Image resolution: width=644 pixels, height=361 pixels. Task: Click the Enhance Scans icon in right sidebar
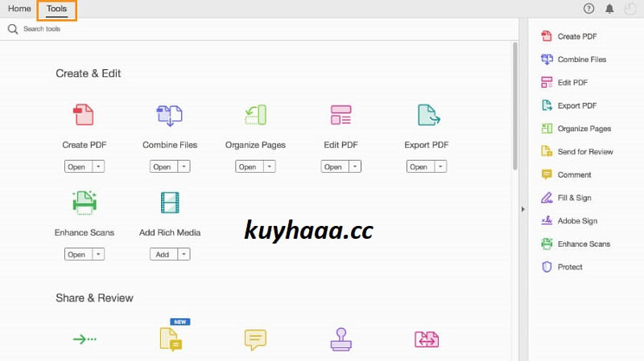coord(547,244)
